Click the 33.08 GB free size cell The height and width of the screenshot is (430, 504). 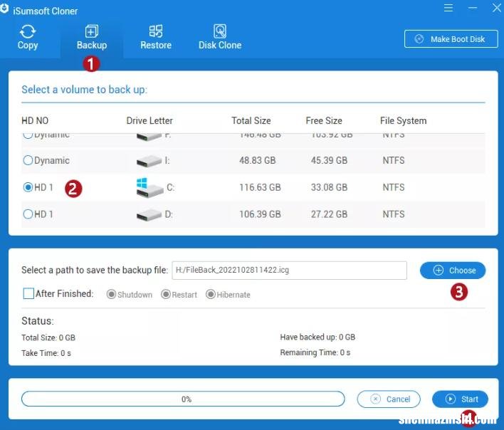329,187
